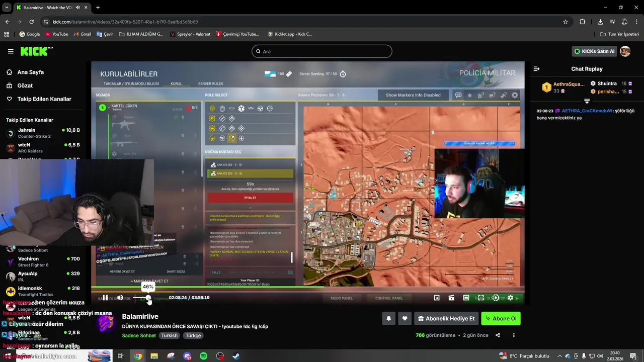The image size is (644, 362).
Task: Open YouTube bookmark
Action: tap(56, 34)
